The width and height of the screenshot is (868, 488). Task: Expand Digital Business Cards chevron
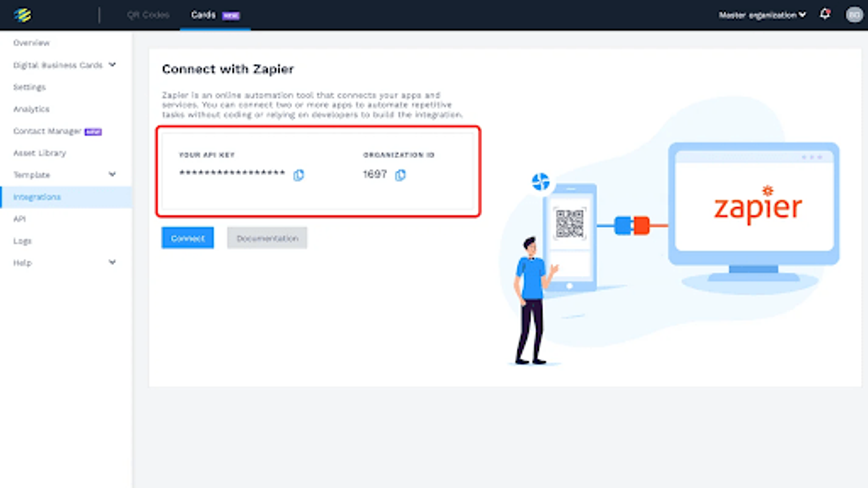112,64
